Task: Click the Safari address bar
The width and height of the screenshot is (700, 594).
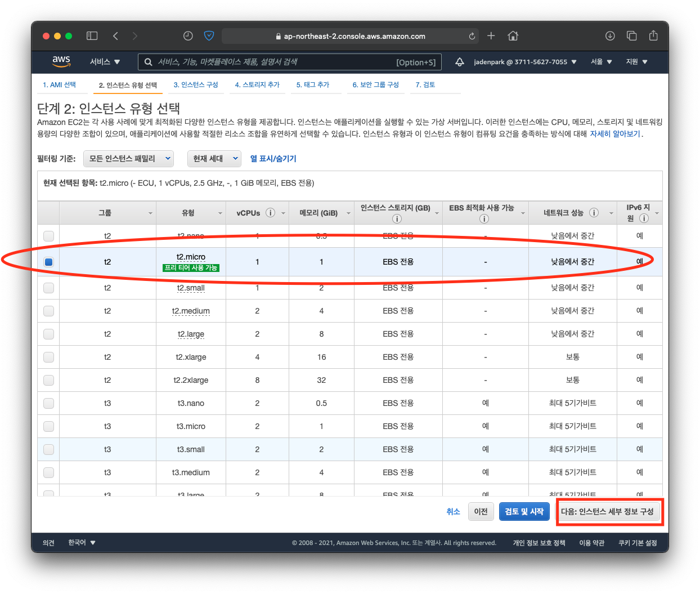Action: tap(350, 36)
